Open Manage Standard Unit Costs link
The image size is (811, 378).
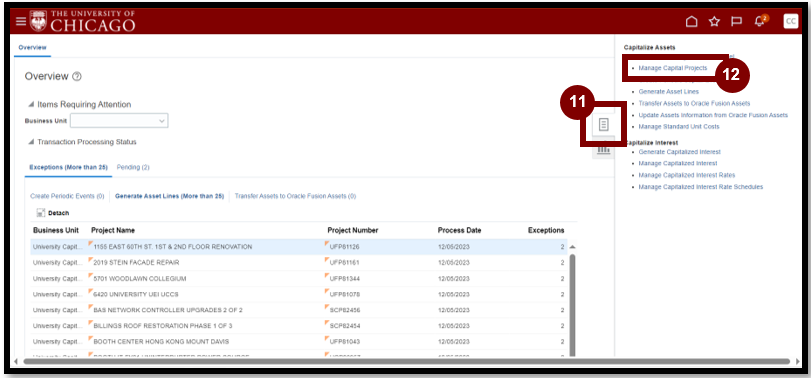coord(679,127)
